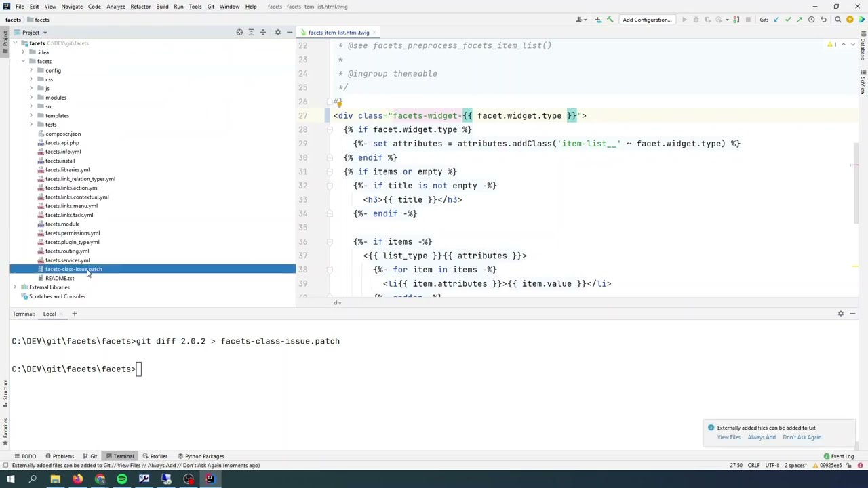Click Add Configuration button

pos(647,20)
